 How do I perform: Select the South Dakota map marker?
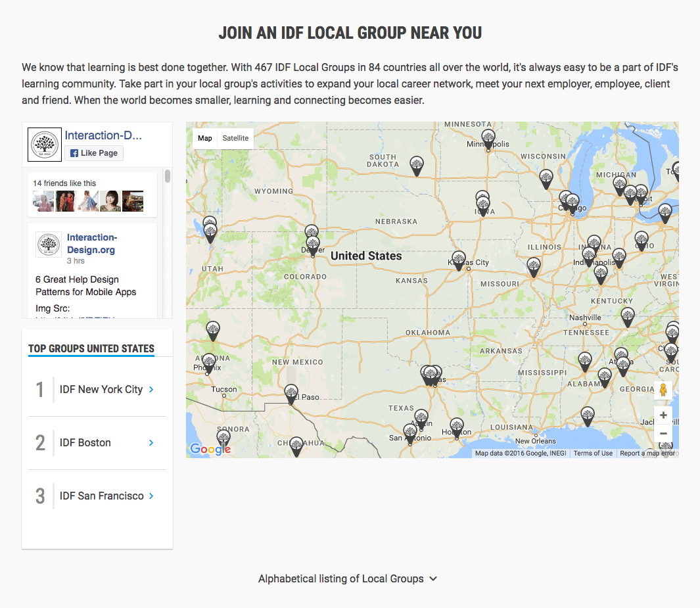pos(417,166)
